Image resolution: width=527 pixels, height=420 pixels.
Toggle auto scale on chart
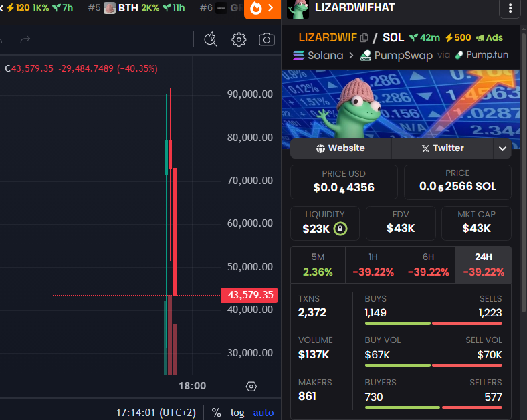point(263,413)
